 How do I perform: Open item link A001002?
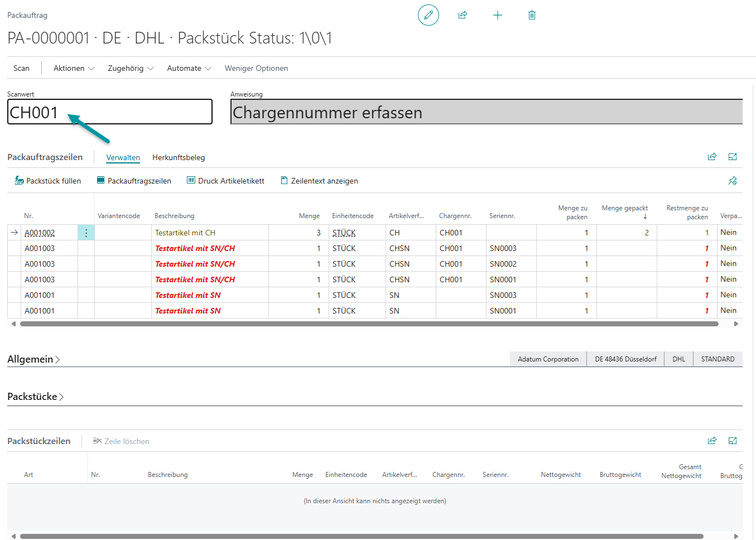[x=40, y=233]
